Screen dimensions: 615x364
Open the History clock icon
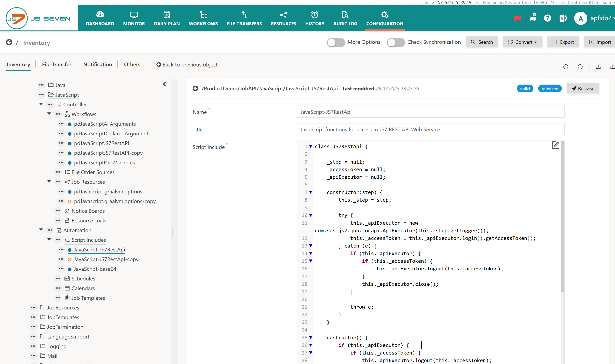(x=315, y=15)
